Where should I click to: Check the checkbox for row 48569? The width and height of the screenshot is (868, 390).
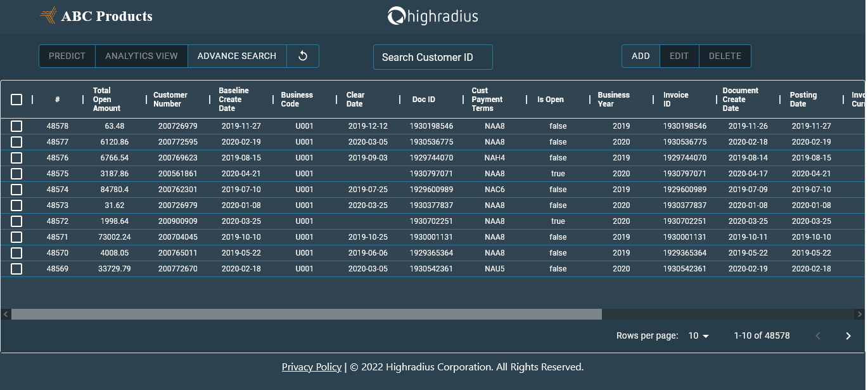point(16,268)
